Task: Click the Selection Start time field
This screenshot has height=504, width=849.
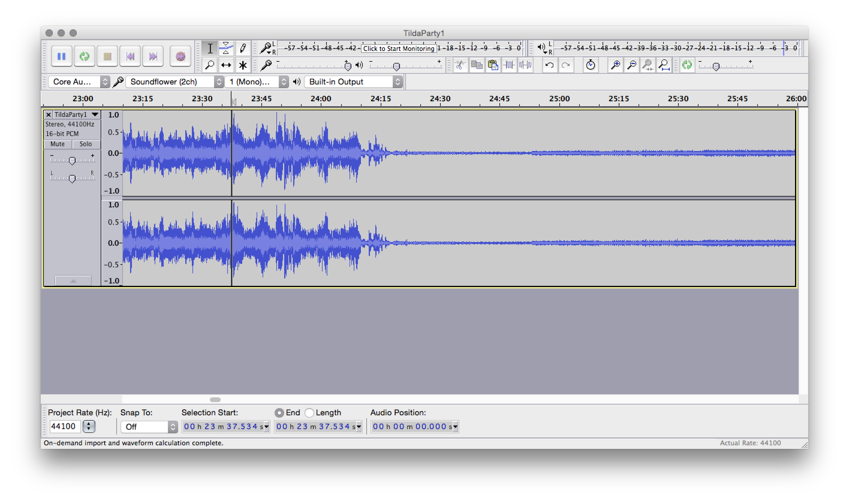Action: (x=223, y=427)
